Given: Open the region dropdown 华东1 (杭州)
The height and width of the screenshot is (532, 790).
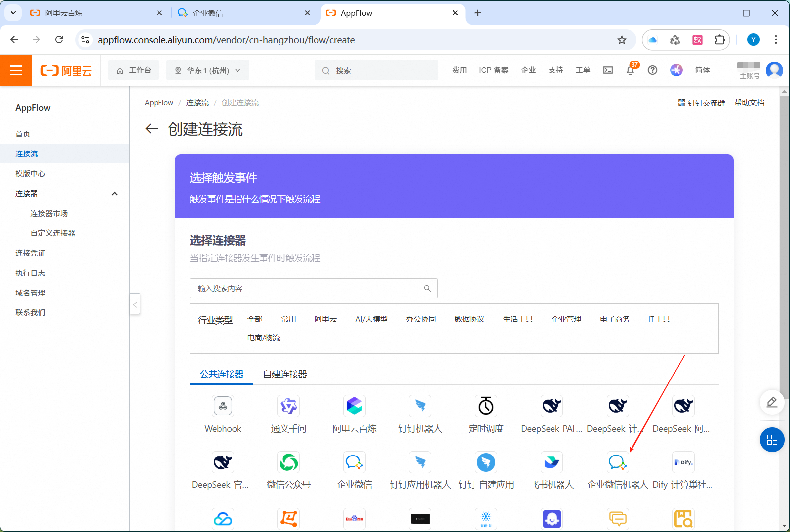Looking at the screenshot, I should tap(208, 70).
